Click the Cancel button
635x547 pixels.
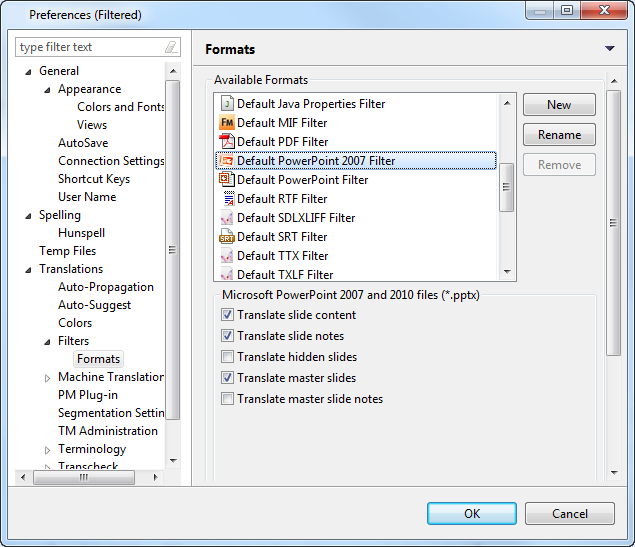tap(569, 513)
